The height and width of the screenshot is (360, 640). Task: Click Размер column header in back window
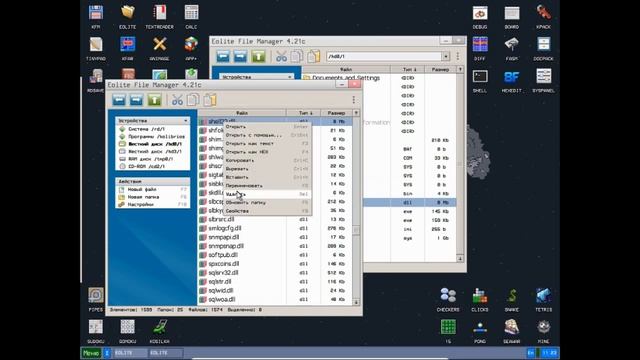[x=440, y=69]
